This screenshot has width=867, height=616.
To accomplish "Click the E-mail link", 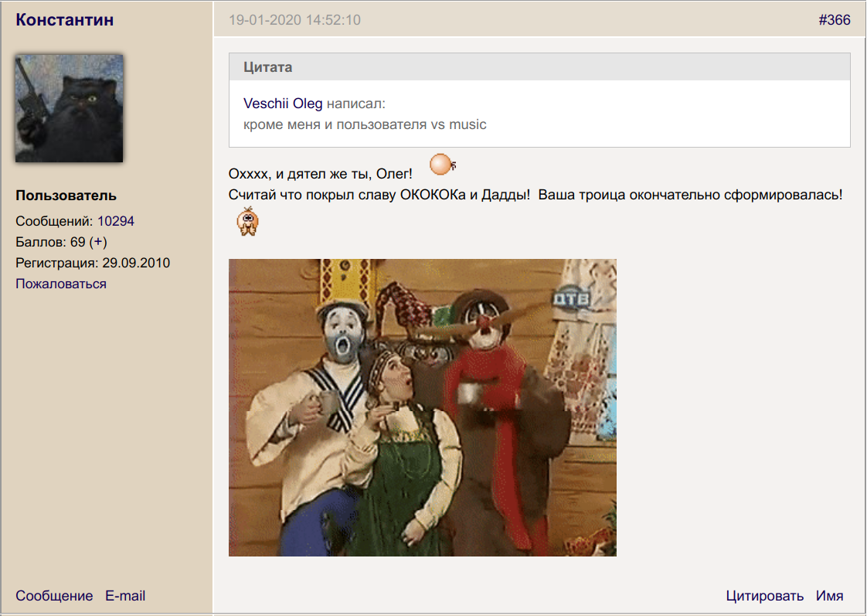I will coord(125,596).
